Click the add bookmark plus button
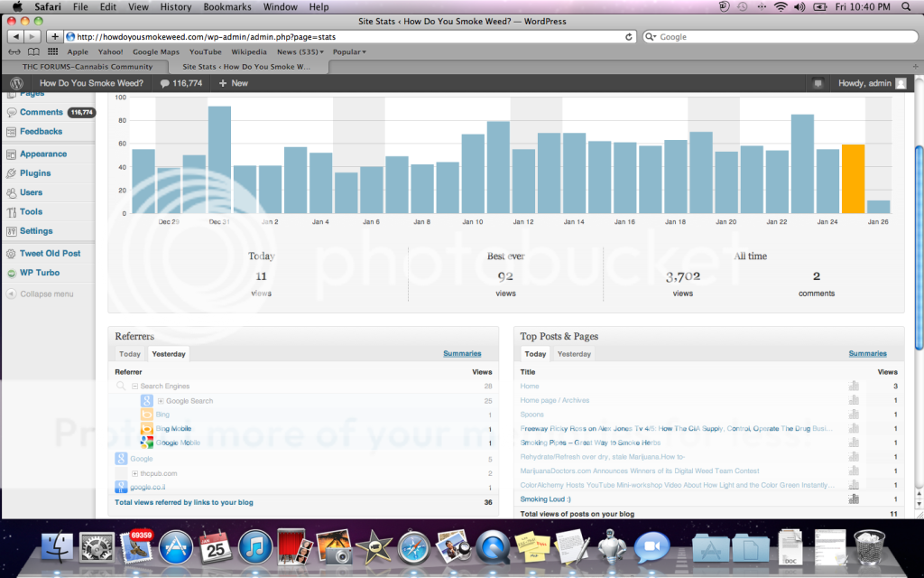The height and width of the screenshot is (578, 924). coord(54,36)
